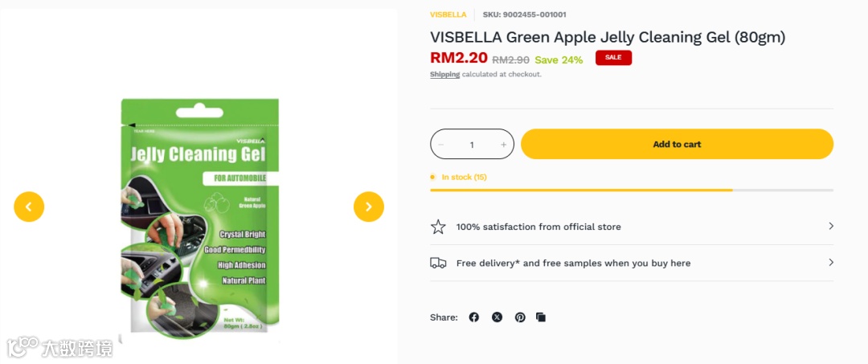
Task: Click the stock level progress bar
Action: coord(632,190)
